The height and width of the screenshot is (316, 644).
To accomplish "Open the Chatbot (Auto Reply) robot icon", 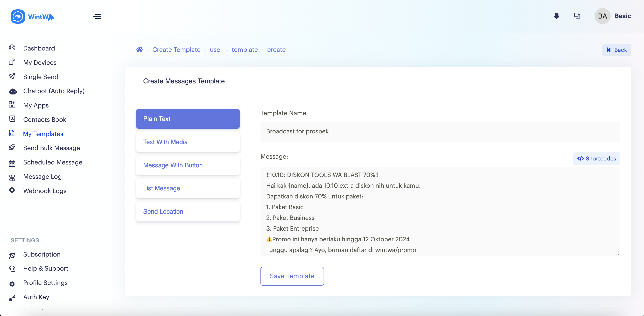I will coord(13,91).
